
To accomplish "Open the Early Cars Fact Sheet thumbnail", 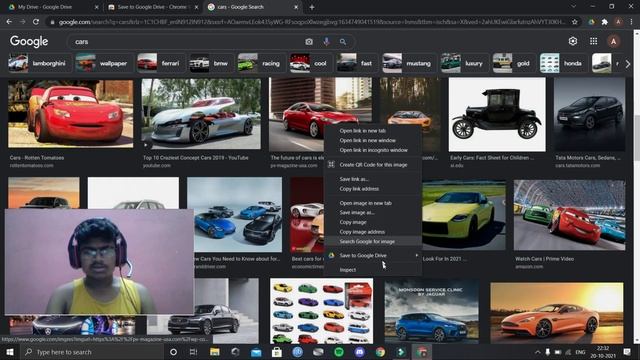I will pos(497,115).
